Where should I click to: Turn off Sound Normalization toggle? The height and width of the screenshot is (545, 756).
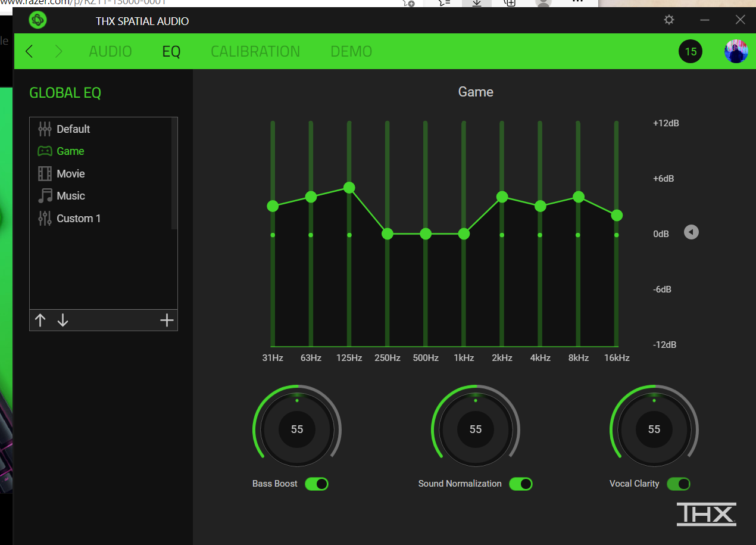pyautogui.click(x=521, y=484)
